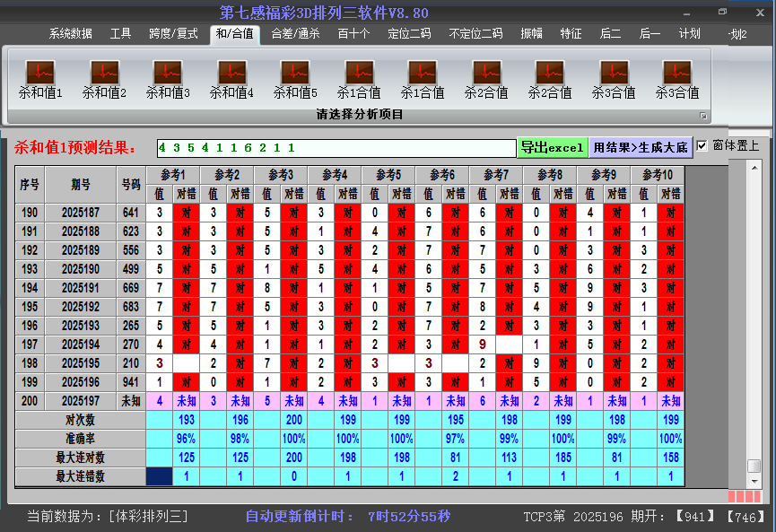
Task: Click 最大连对数 value 185 under 参考8
Action: coord(563,458)
